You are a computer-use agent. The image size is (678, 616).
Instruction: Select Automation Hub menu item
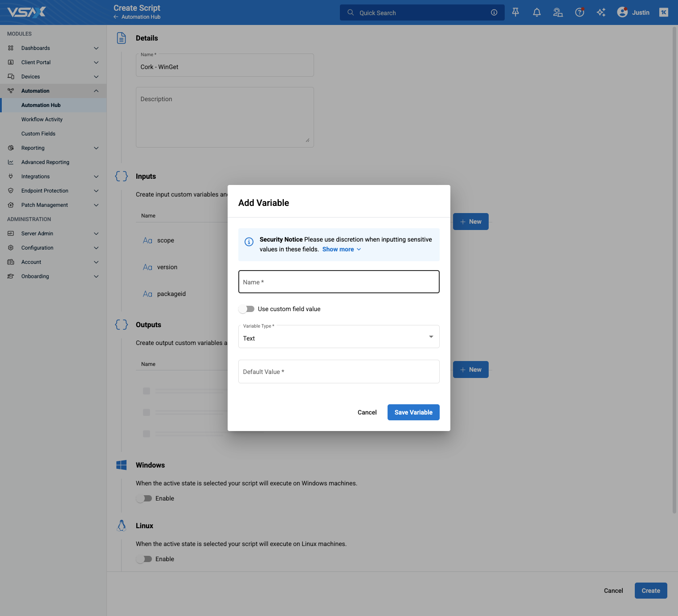coord(53,105)
